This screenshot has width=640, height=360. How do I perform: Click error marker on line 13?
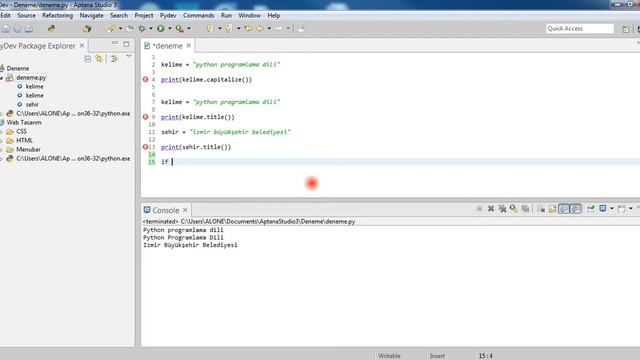145,147
